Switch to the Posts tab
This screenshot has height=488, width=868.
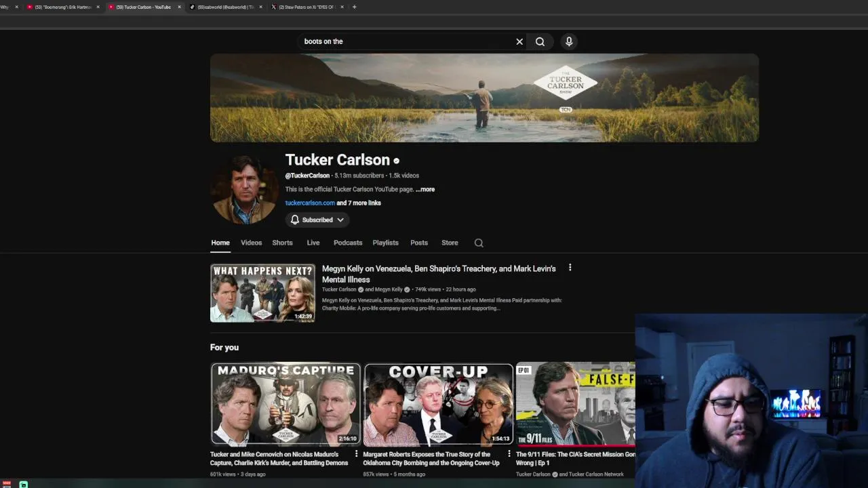coord(419,243)
